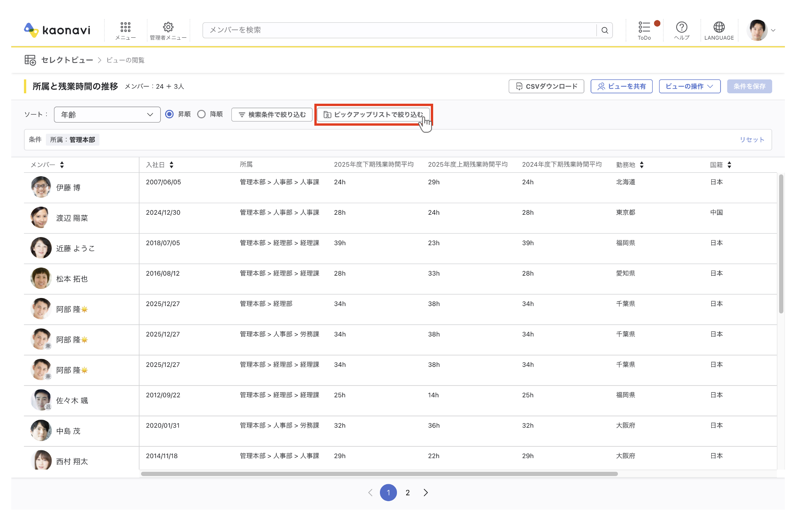Expand the ビューの操作 dropdown

690,86
